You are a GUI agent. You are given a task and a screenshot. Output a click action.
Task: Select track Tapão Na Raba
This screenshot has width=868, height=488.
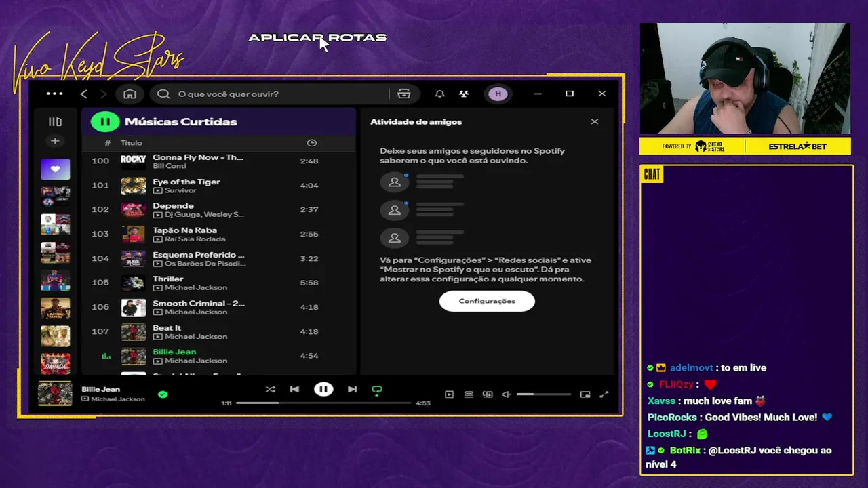point(218,235)
